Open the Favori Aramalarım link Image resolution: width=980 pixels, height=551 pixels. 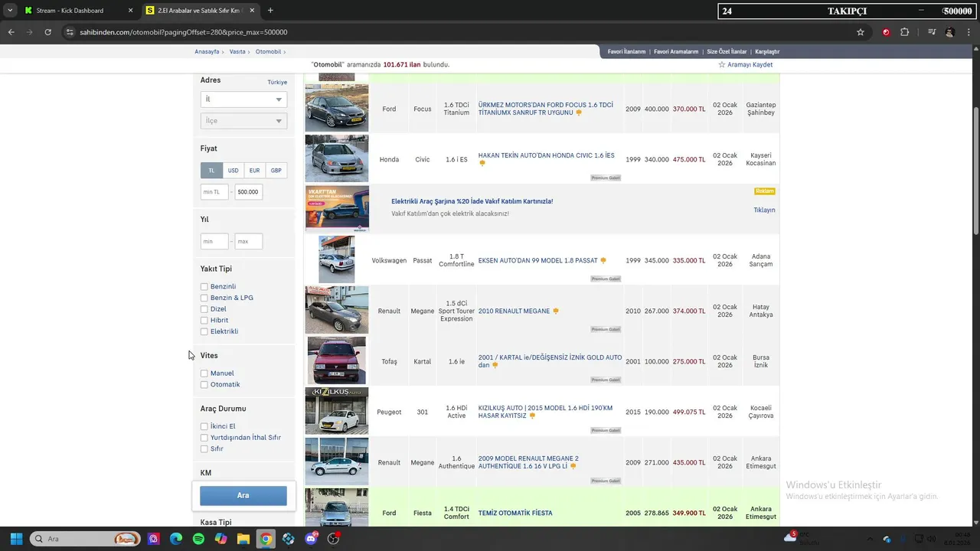point(676,52)
